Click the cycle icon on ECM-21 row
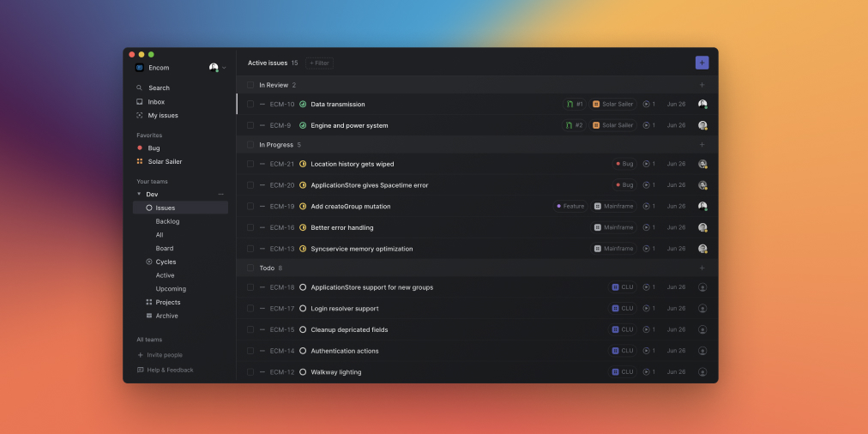Viewport: 868px width, 434px height. pos(648,164)
